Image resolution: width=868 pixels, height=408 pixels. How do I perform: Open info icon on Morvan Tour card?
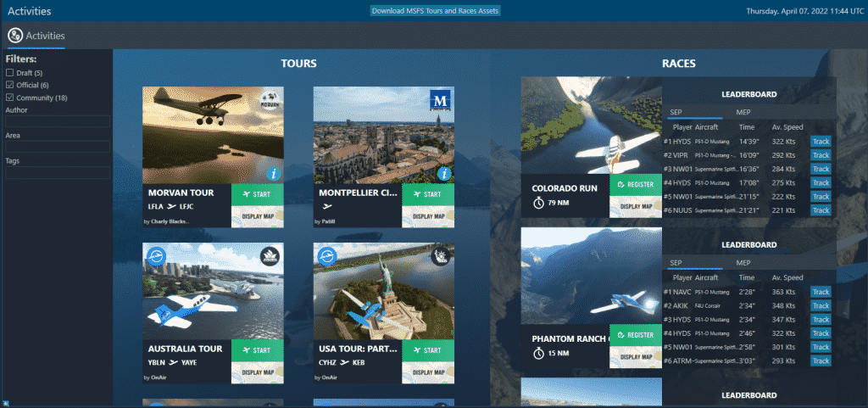point(274,174)
